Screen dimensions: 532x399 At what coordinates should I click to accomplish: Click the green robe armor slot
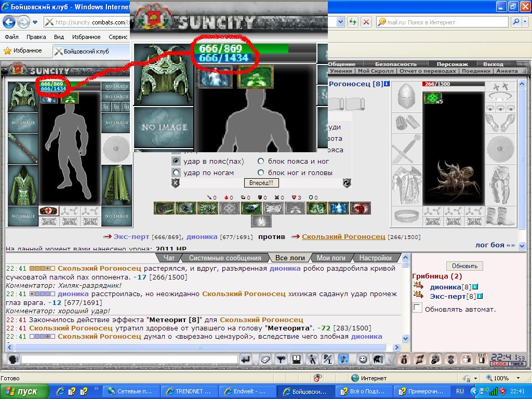pyautogui.click(x=23, y=185)
